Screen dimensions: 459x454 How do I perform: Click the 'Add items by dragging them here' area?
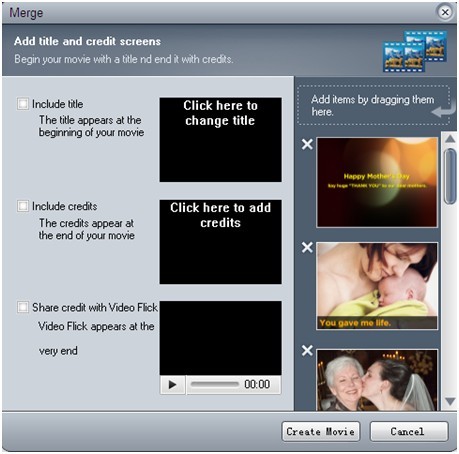374,105
